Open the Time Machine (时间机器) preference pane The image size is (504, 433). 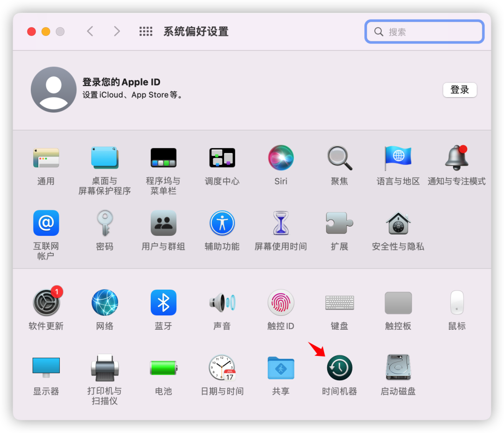[x=339, y=368]
